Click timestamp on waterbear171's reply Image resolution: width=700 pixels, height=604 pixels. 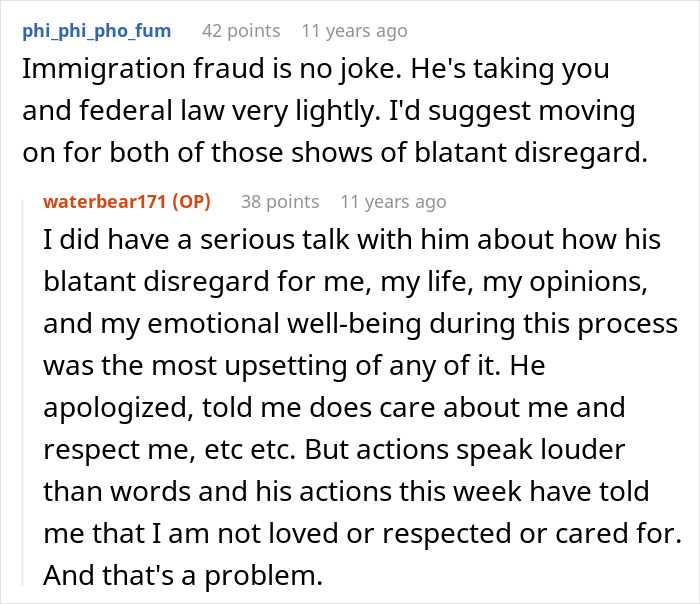pos(393,202)
